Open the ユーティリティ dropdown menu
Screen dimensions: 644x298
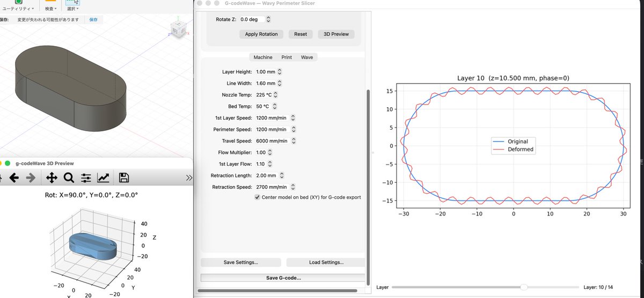click(19, 9)
